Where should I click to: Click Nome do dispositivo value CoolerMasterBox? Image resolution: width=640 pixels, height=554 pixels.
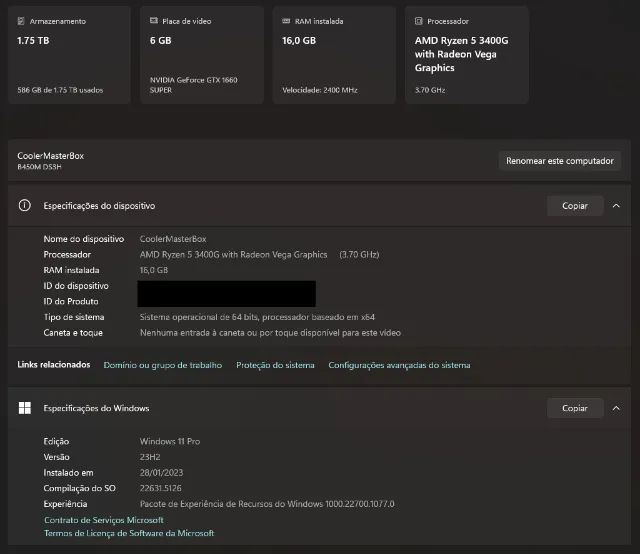[173, 239]
